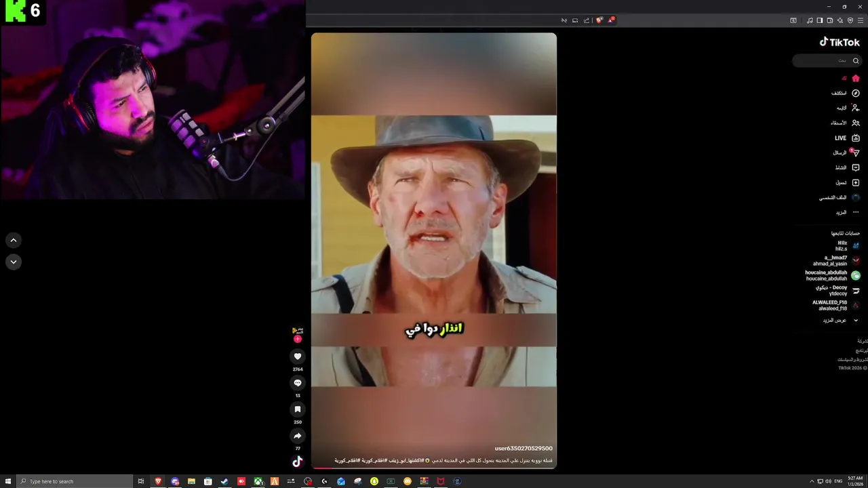The height and width of the screenshot is (488, 868).
Task: Open McAfee from the taskbar
Action: 440,481
